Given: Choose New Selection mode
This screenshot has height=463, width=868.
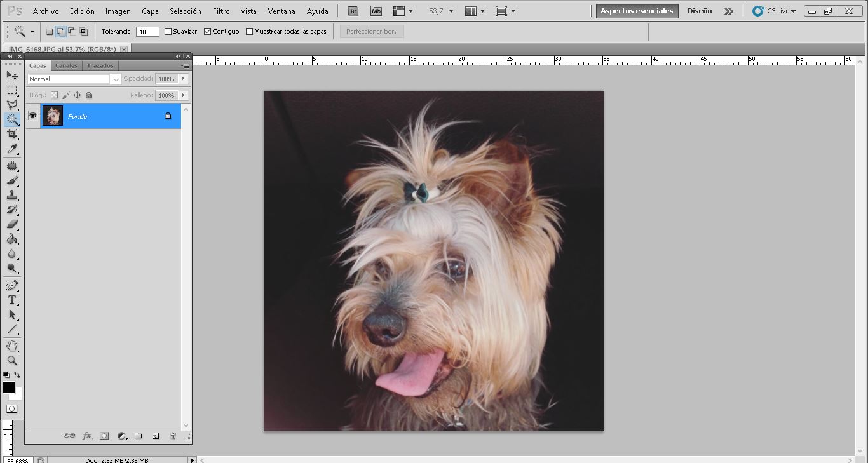Looking at the screenshot, I should [50, 31].
